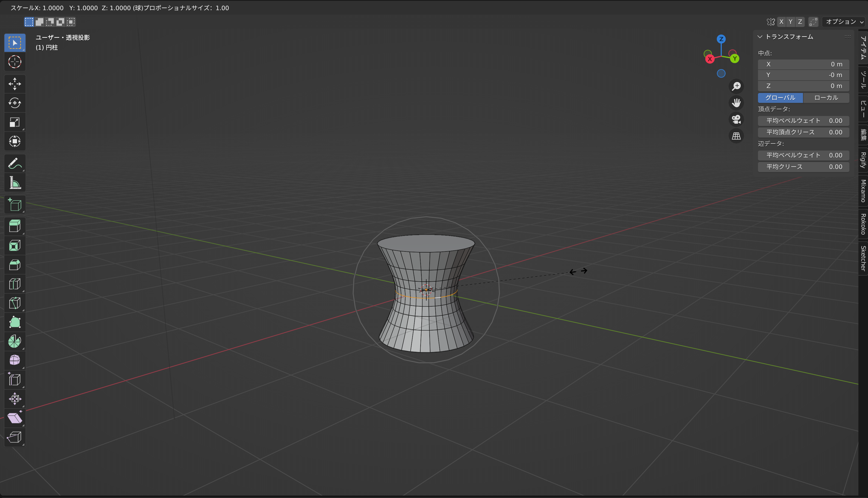
Task: Open the Sketcher sidebar tab
Action: click(863, 258)
